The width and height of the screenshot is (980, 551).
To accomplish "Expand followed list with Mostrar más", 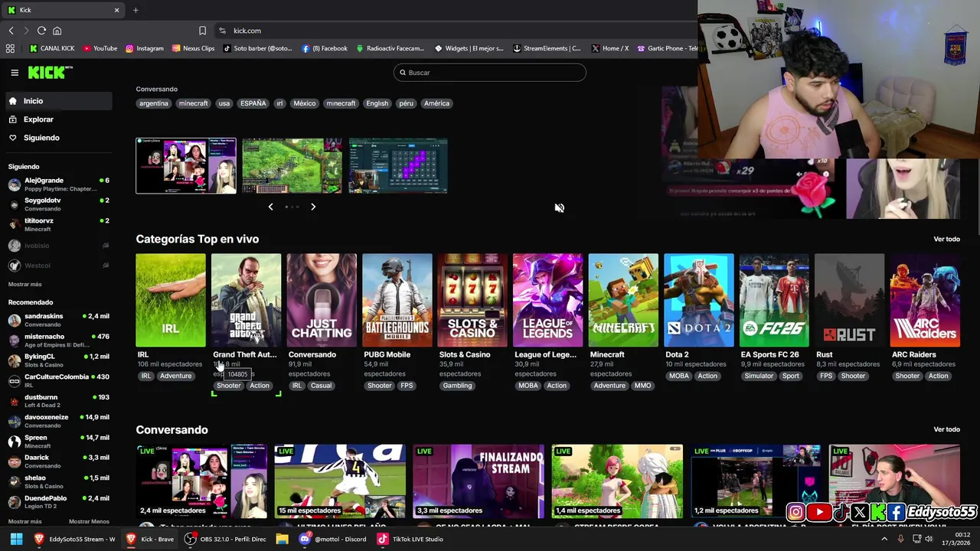I will tap(24, 284).
